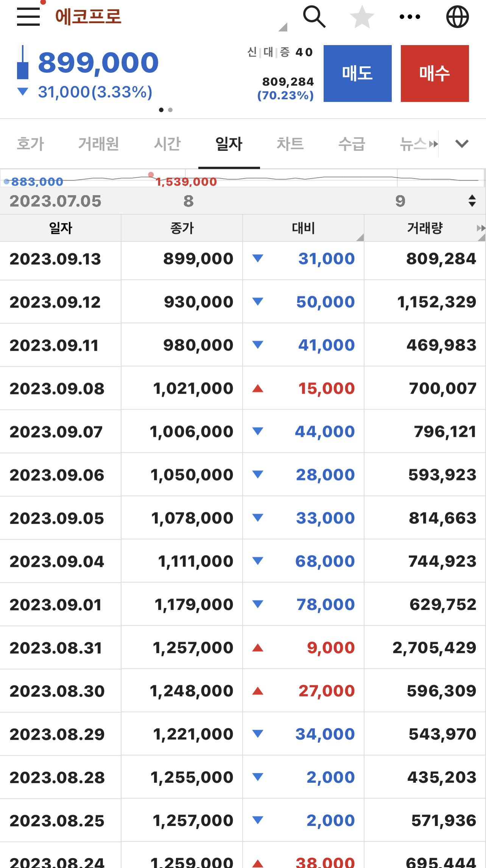Click the 종가 column header
Viewport: 486px width, 868px height.
tap(182, 228)
